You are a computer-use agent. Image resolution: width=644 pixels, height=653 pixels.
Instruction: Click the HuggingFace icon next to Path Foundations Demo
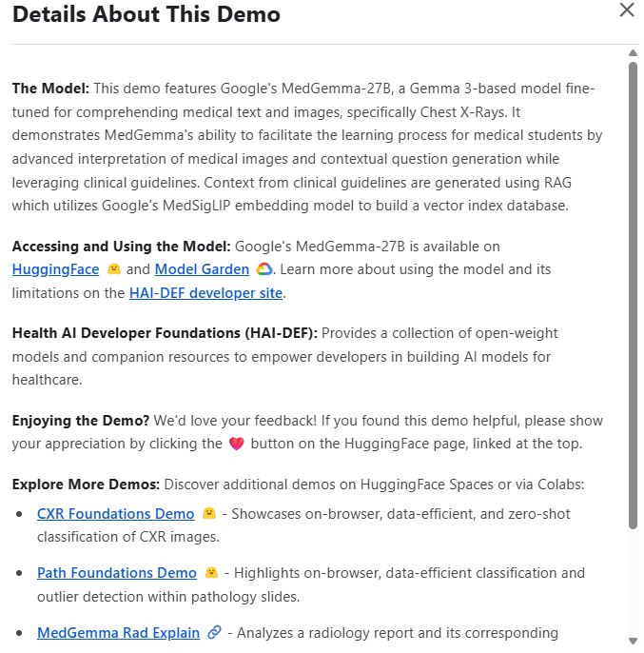[212, 573]
